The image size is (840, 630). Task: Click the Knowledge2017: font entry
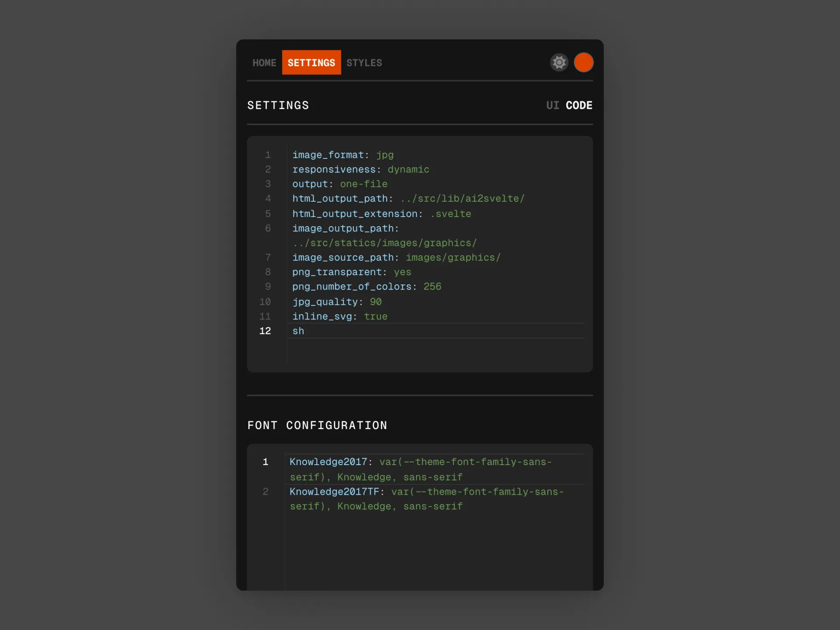pos(420,469)
